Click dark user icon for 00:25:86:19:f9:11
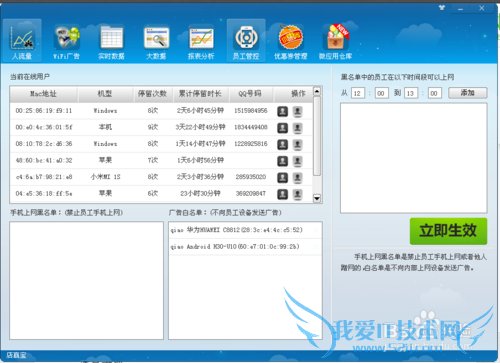 (282, 111)
